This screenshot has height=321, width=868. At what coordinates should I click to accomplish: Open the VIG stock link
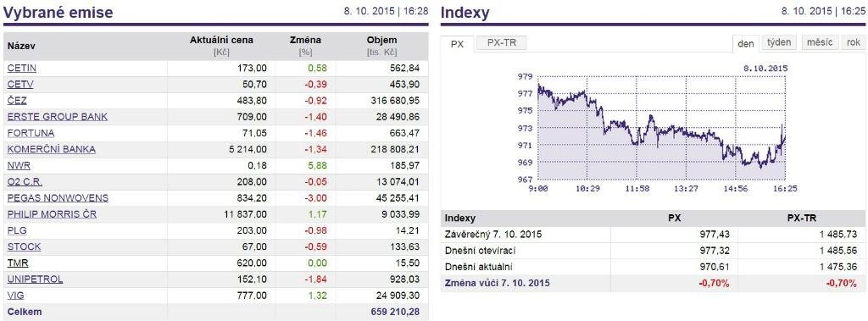click(16, 295)
